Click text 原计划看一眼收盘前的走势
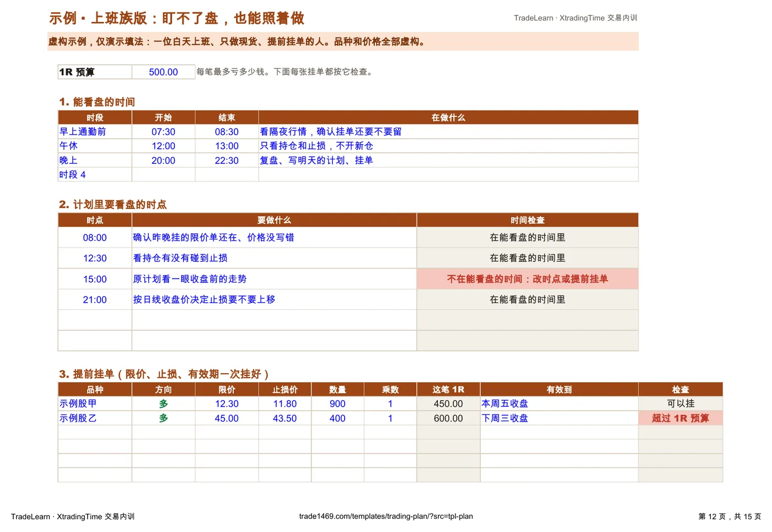This screenshot has width=772, height=532. click(190, 279)
